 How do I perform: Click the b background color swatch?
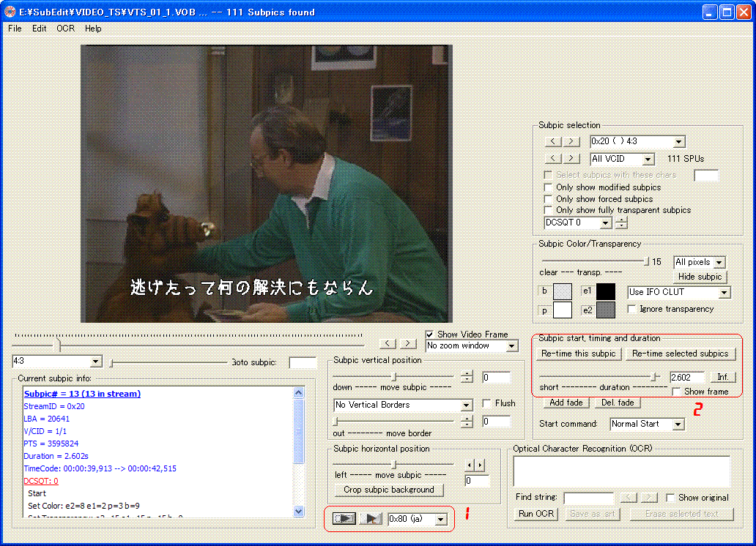pyautogui.click(x=562, y=291)
